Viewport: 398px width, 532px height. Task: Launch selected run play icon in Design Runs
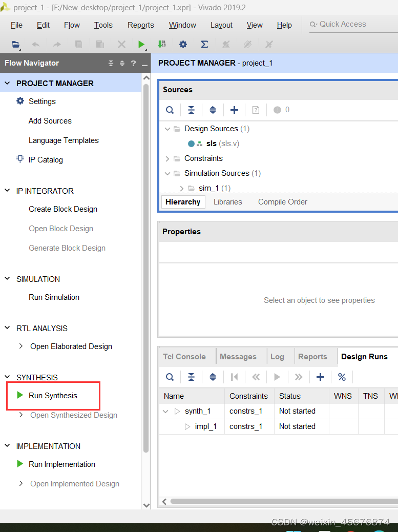[x=277, y=377]
